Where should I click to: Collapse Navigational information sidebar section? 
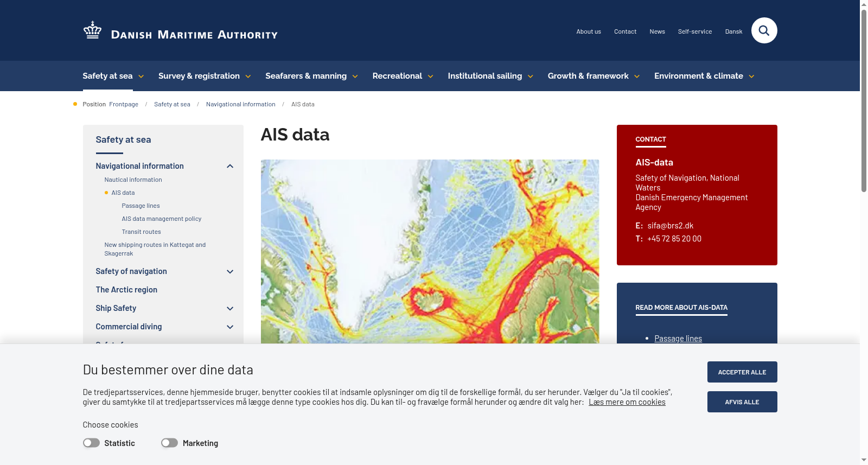(230, 166)
